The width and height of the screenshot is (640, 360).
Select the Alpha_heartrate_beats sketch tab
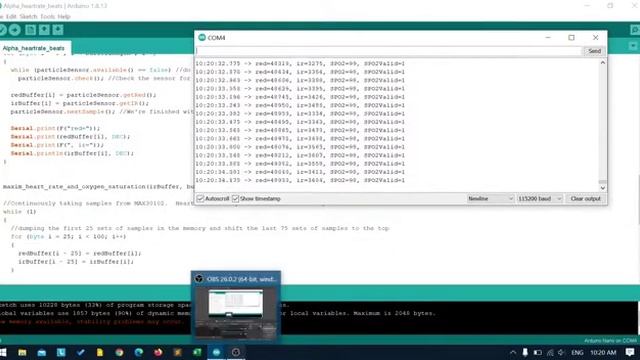point(34,48)
